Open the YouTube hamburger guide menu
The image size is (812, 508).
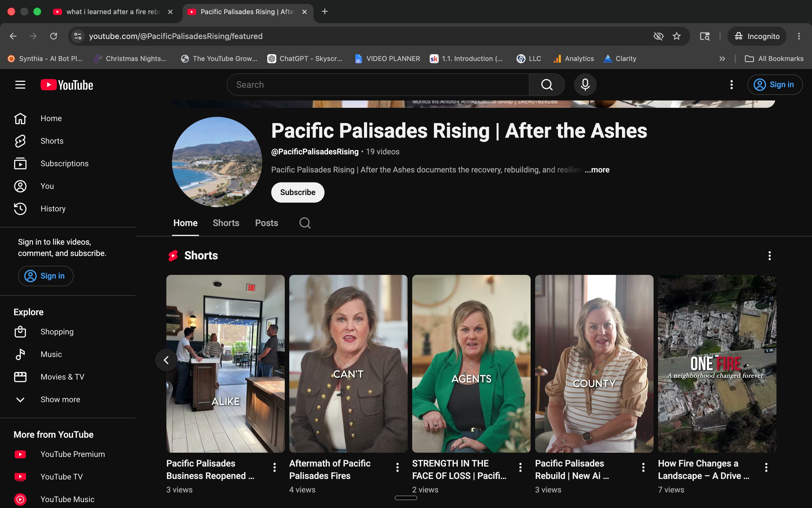[x=20, y=85]
